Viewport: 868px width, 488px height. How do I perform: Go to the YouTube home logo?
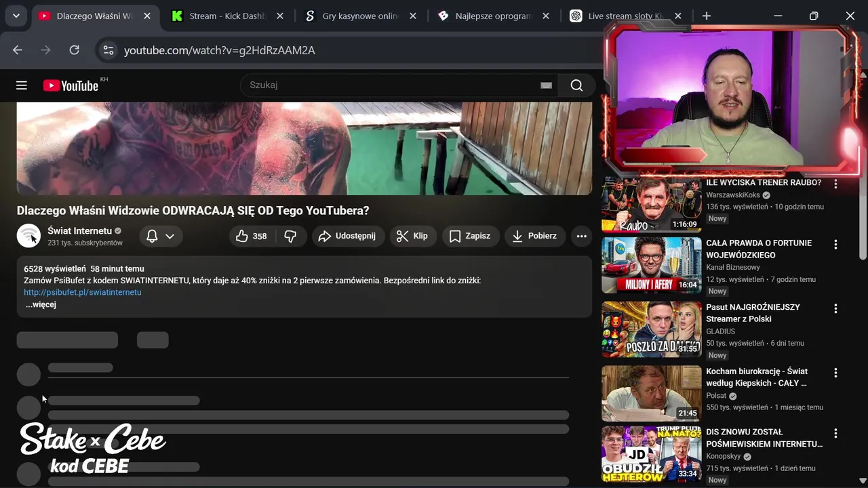(x=71, y=85)
